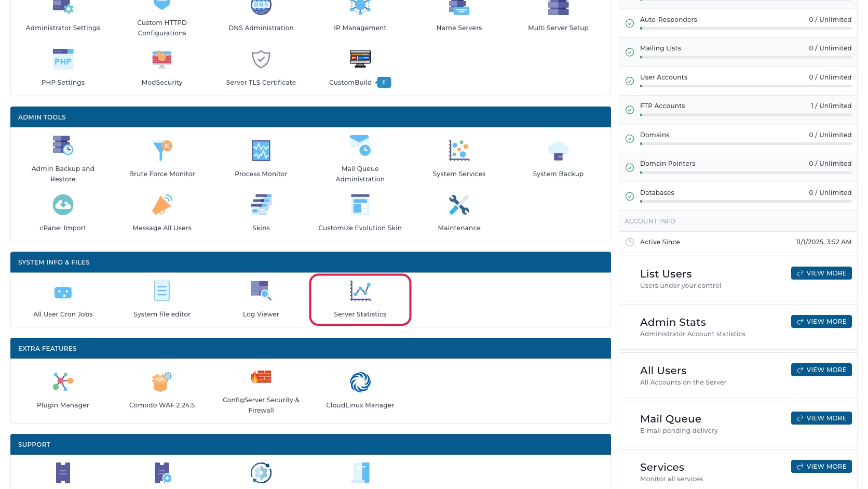Click the Admin Tools section header
868x489 pixels.
[x=310, y=117]
